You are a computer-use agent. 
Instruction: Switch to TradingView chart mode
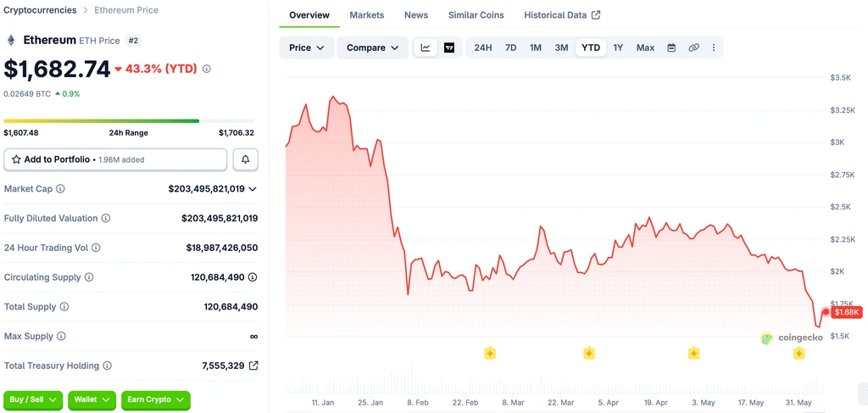tap(449, 47)
